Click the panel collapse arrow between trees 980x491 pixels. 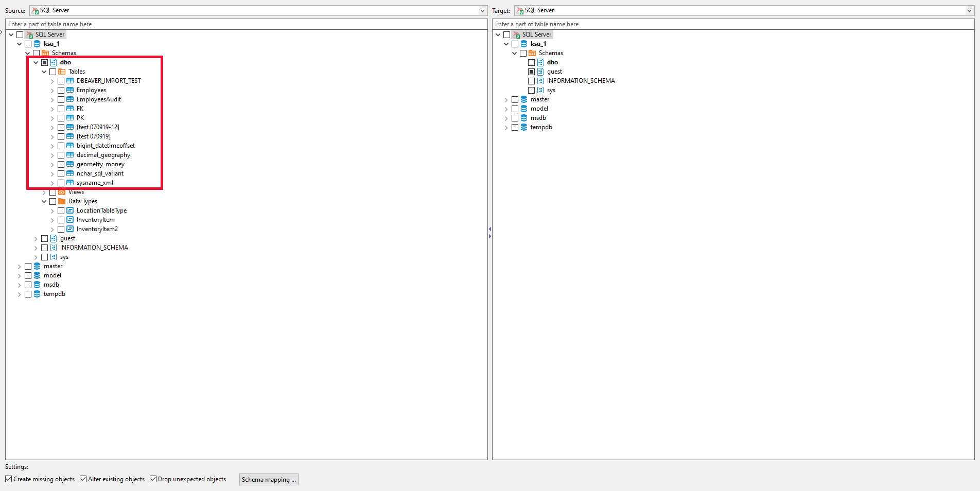pos(489,230)
